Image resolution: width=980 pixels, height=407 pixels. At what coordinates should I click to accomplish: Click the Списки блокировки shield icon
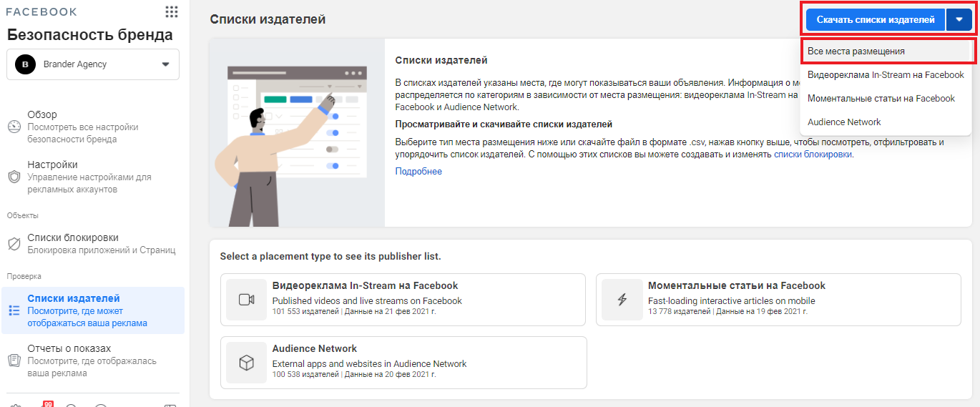pyautogui.click(x=14, y=244)
